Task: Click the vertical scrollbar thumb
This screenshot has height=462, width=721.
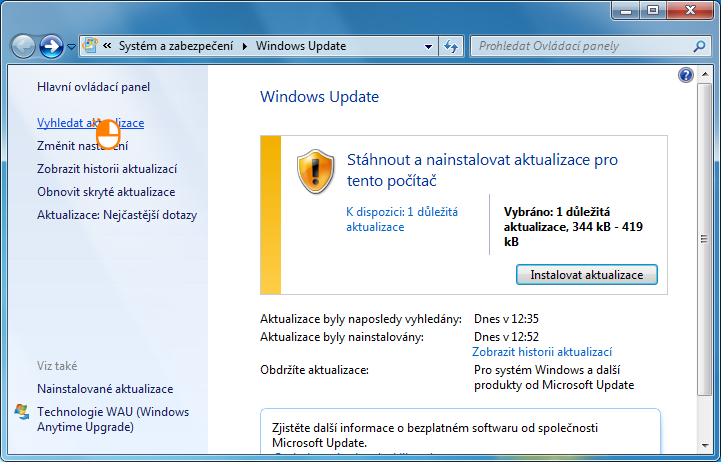Action: [704, 239]
